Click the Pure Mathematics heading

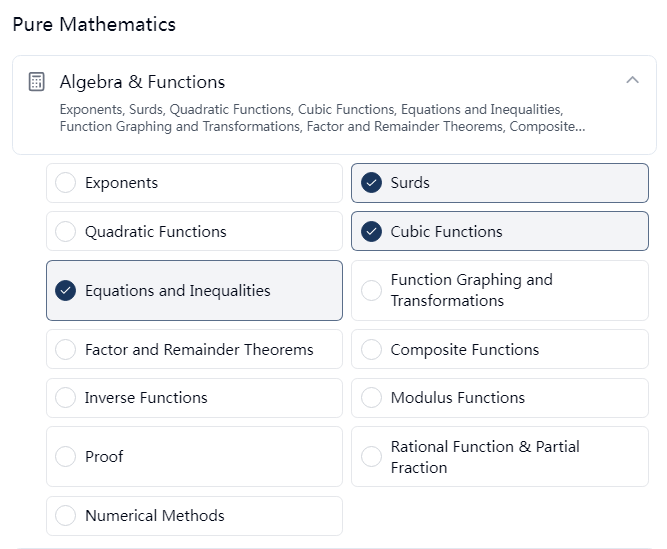(94, 24)
